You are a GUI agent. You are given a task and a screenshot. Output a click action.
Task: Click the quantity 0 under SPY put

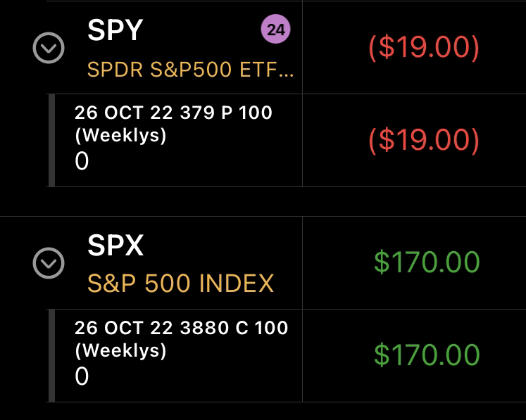82,161
